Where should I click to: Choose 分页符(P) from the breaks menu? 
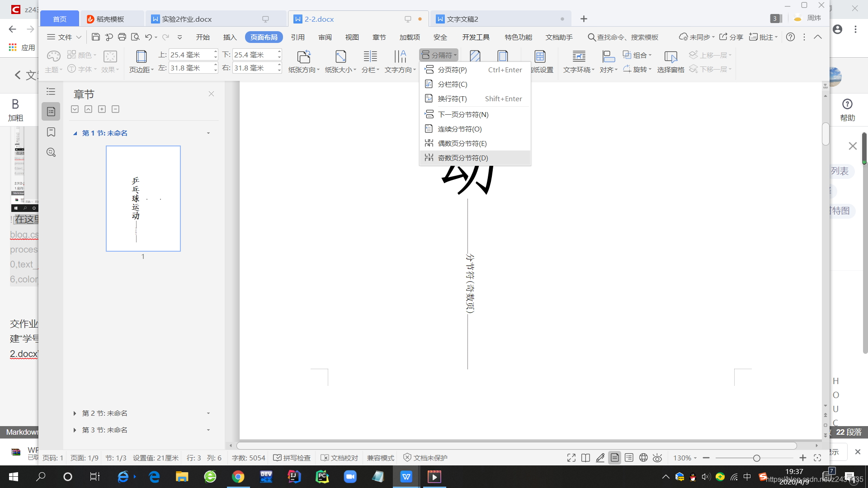(475, 70)
